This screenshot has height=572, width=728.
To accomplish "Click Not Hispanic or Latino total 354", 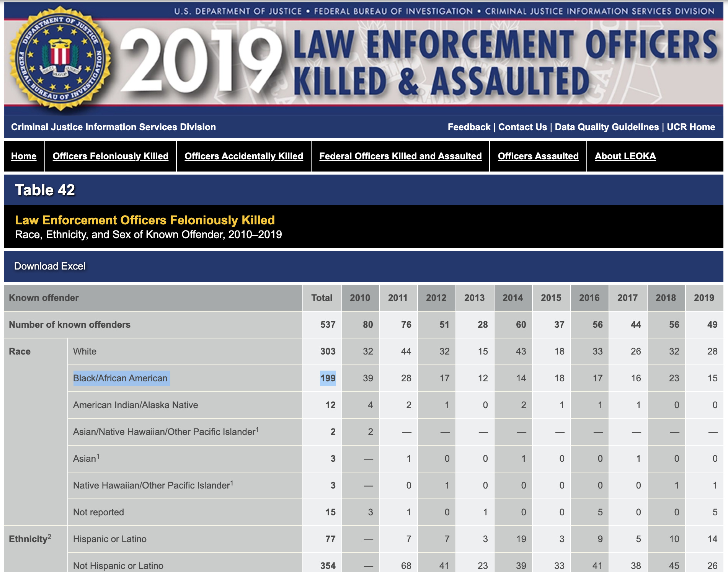I will click(x=328, y=565).
